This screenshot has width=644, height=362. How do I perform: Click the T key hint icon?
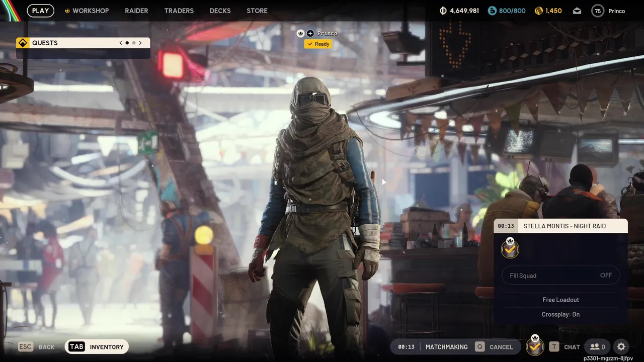tap(554, 347)
